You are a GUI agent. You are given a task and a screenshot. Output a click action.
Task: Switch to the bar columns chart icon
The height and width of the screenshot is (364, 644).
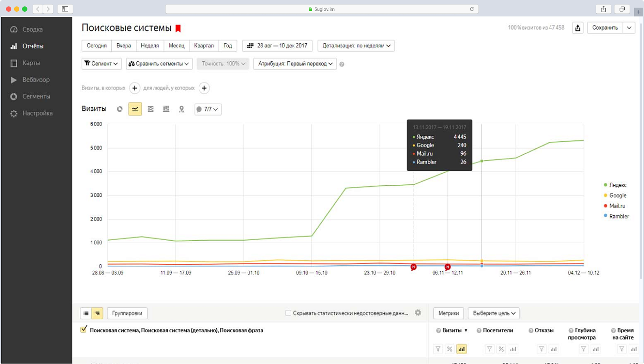166,109
